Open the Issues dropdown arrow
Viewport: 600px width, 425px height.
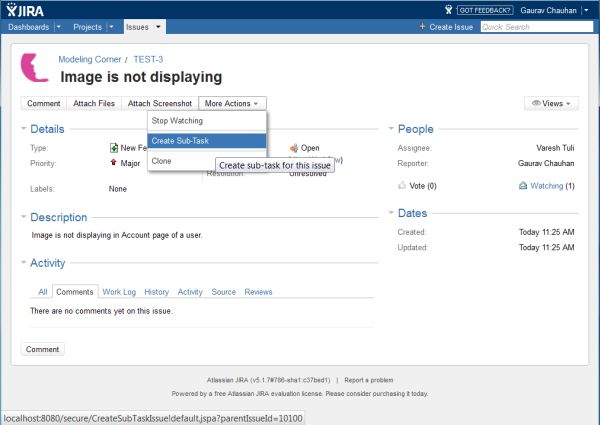tap(158, 27)
